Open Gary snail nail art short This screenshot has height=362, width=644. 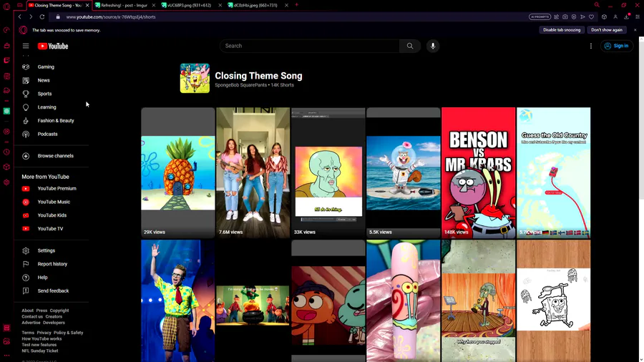coord(404,301)
